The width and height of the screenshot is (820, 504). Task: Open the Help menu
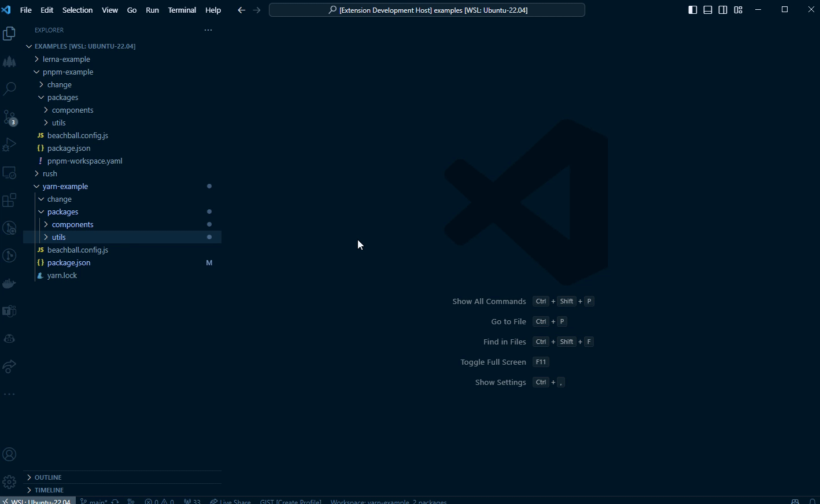[213, 10]
